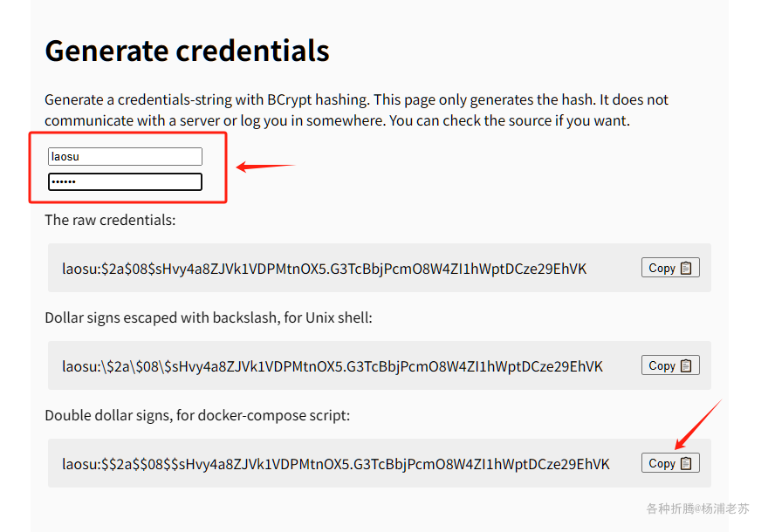Click the clipboard icon for Unix shell string

[686, 365]
